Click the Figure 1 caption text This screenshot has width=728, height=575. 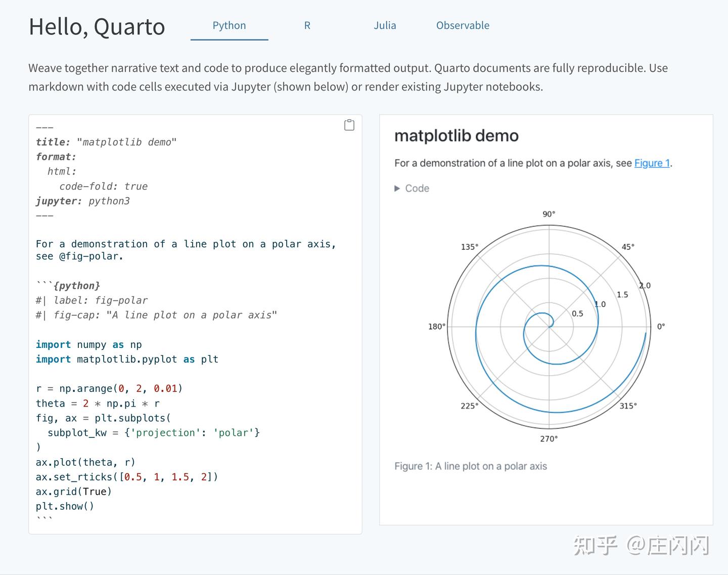point(470,466)
